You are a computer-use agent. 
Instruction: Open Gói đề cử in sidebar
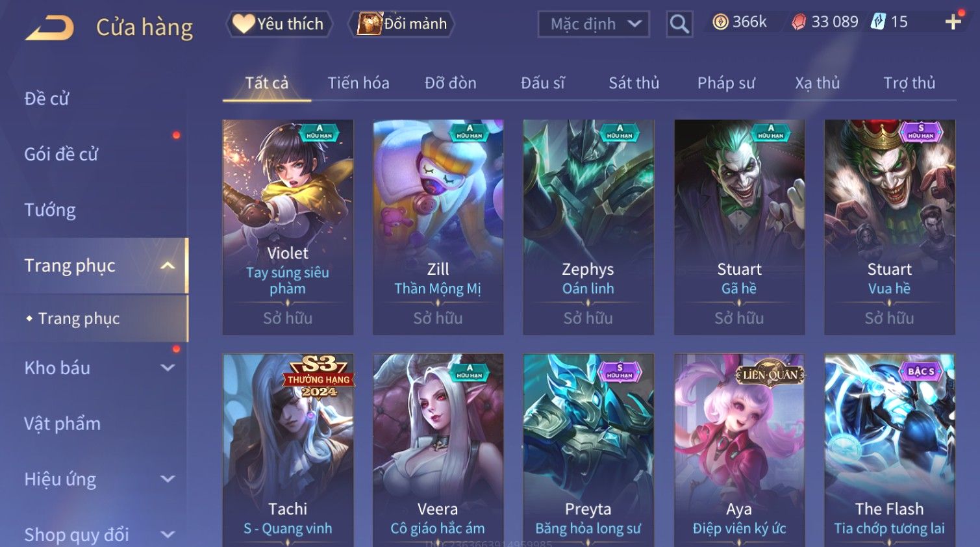coord(61,155)
